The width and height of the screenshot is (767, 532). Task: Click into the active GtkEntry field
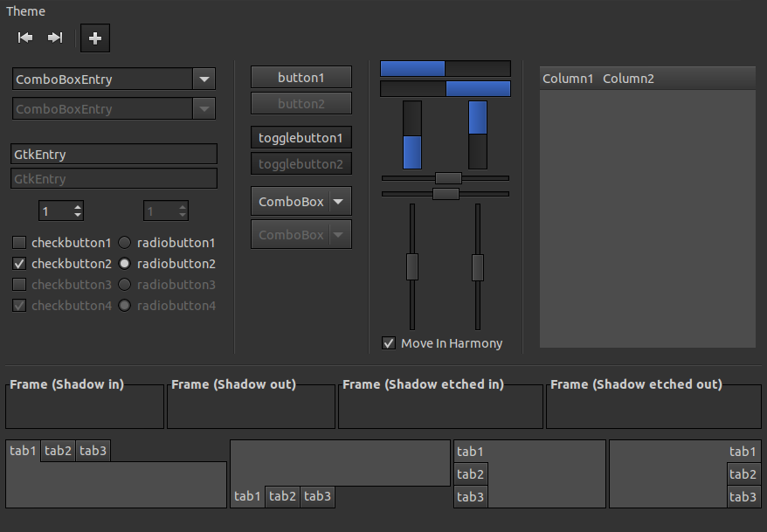[x=114, y=154]
